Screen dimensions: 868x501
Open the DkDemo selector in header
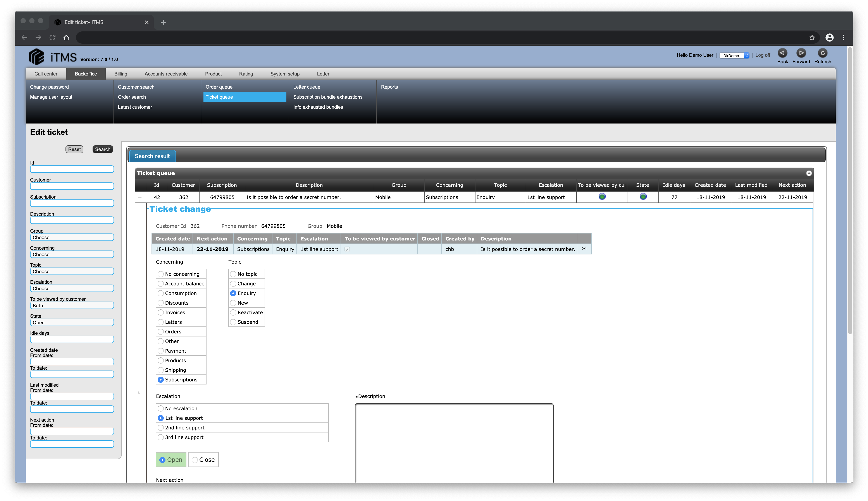click(734, 55)
